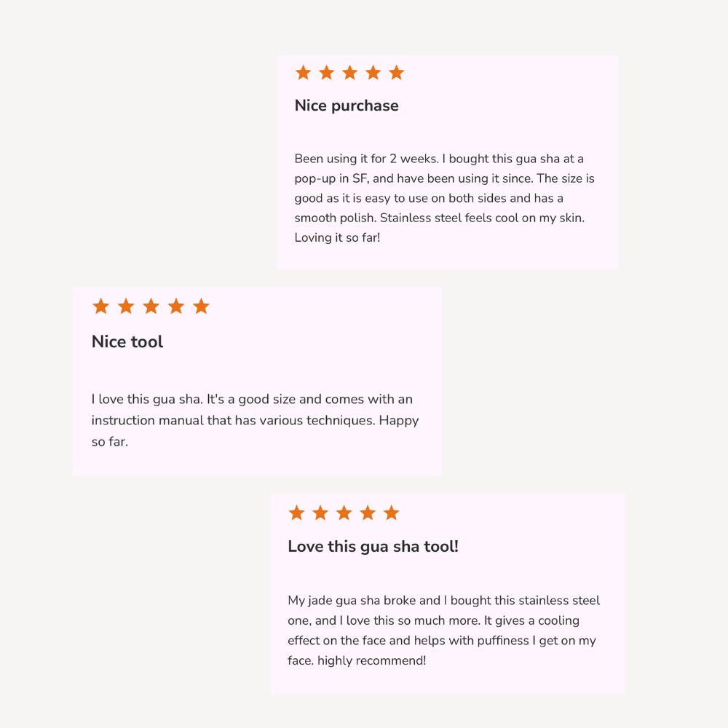Click third star in Nice purchase review

point(349,73)
